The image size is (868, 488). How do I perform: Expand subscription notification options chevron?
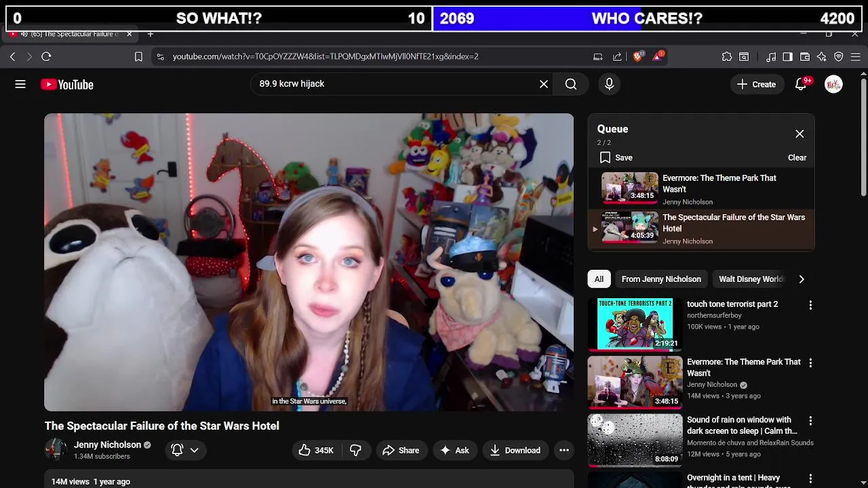point(194,450)
